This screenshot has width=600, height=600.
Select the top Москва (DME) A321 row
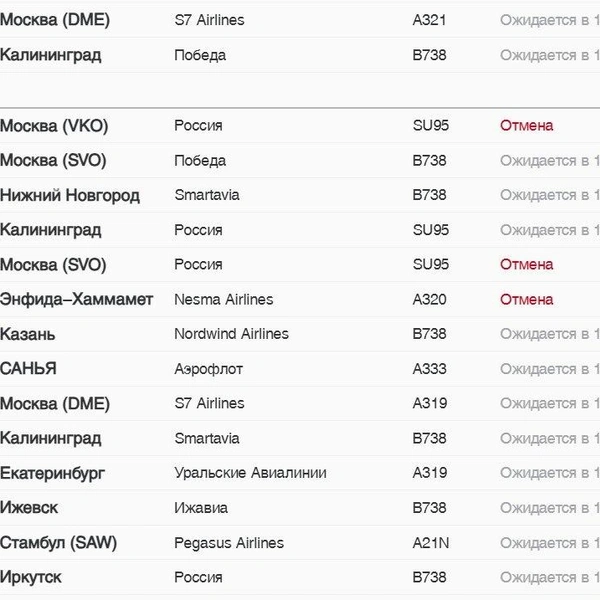(300, 20)
